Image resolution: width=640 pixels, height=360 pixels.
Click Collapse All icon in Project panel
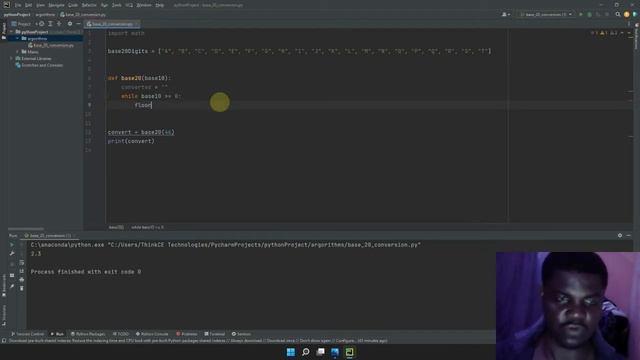coord(59,24)
